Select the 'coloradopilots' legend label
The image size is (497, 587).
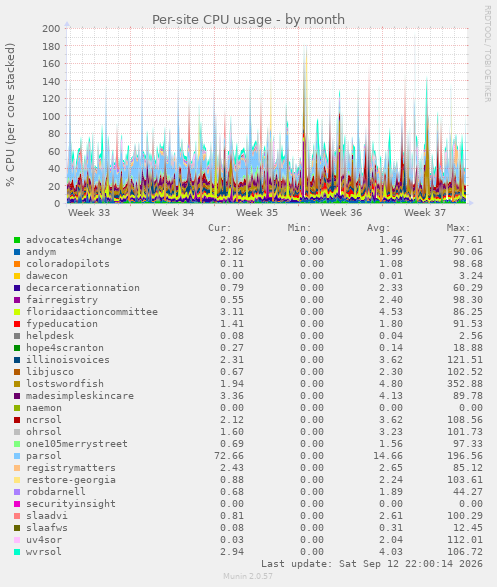(x=68, y=264)
